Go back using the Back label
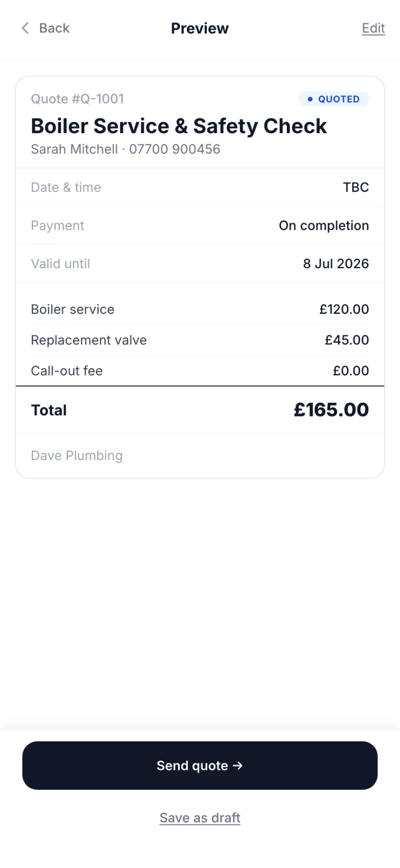400x868 pixels. pyautogui.click(x=54, y=28)
